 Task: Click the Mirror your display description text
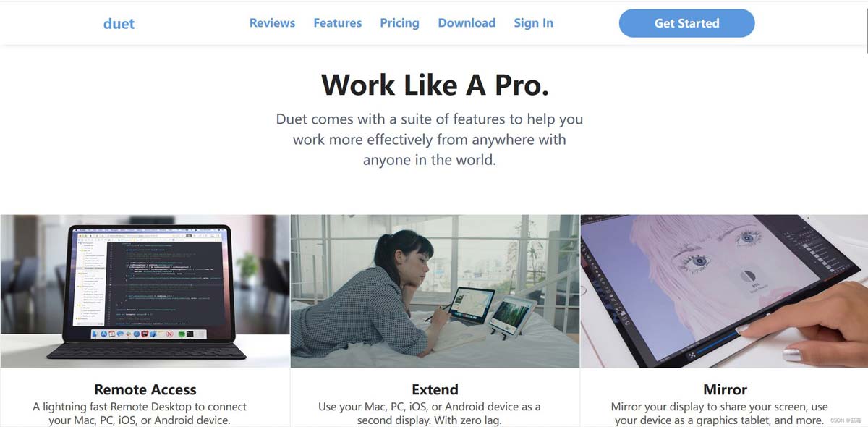[x=720, y=413]
